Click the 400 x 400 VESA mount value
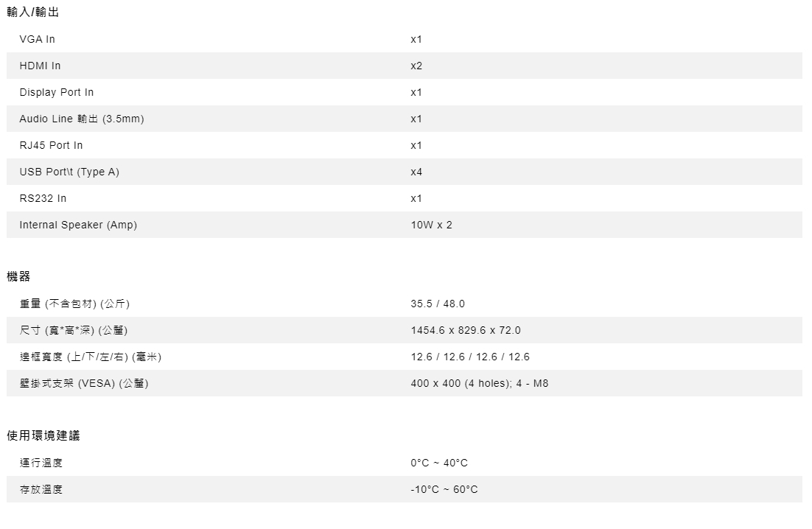Image resolution: width=812 pixels, height=529 pixels. click(x=480, y=384)
